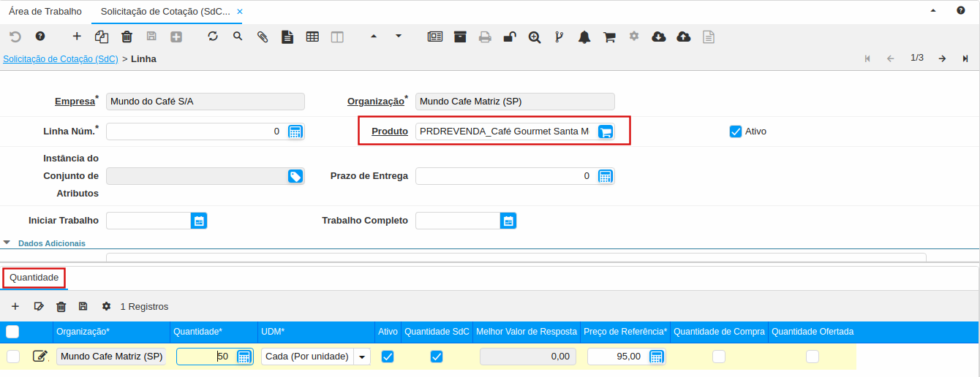
Task: Open the UDM dropdown arrow
Action: tap(362, 357)
